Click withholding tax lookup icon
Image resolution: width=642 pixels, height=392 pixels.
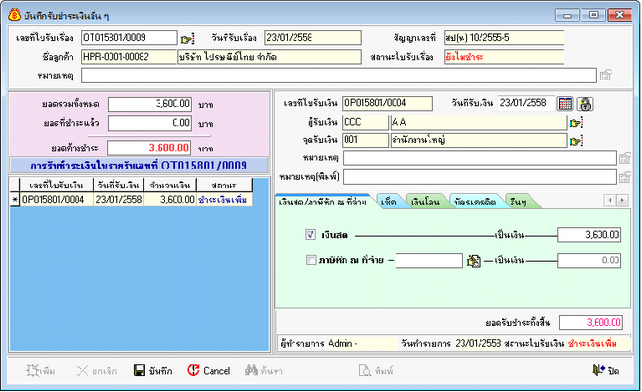[x=474, y=261]
